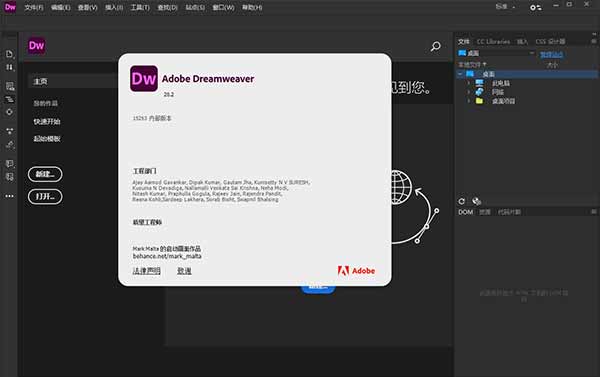Click the sync settings gear icon
Viewport: 600px width, 377px height.
[x=535, y=7]
